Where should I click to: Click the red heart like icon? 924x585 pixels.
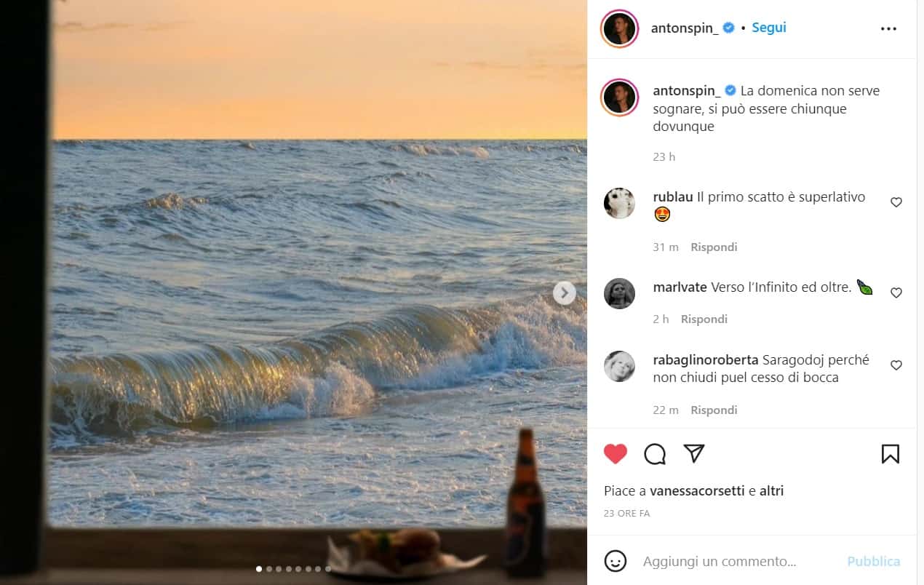coord(616,454)
